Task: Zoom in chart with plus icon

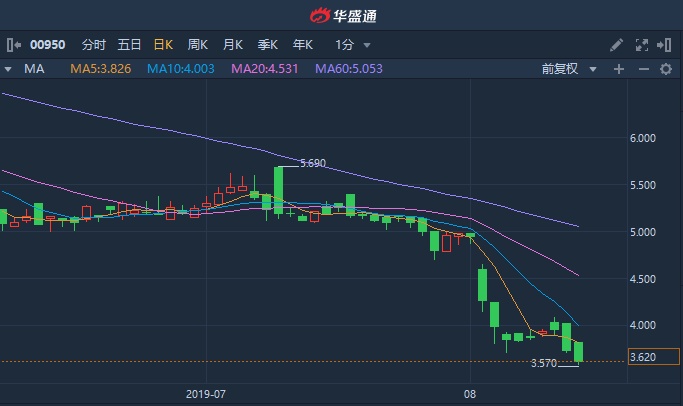Action: pyautogui.click(x=619, y=69)
